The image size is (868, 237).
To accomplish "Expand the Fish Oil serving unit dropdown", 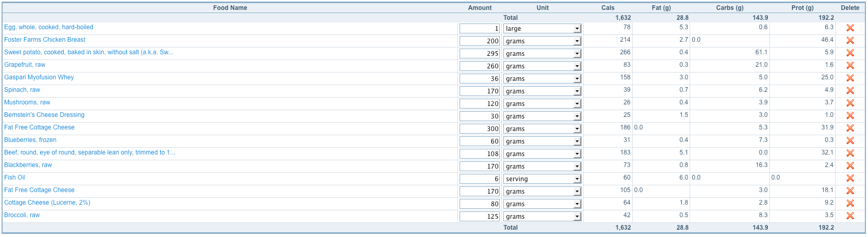I will point(542,179).
